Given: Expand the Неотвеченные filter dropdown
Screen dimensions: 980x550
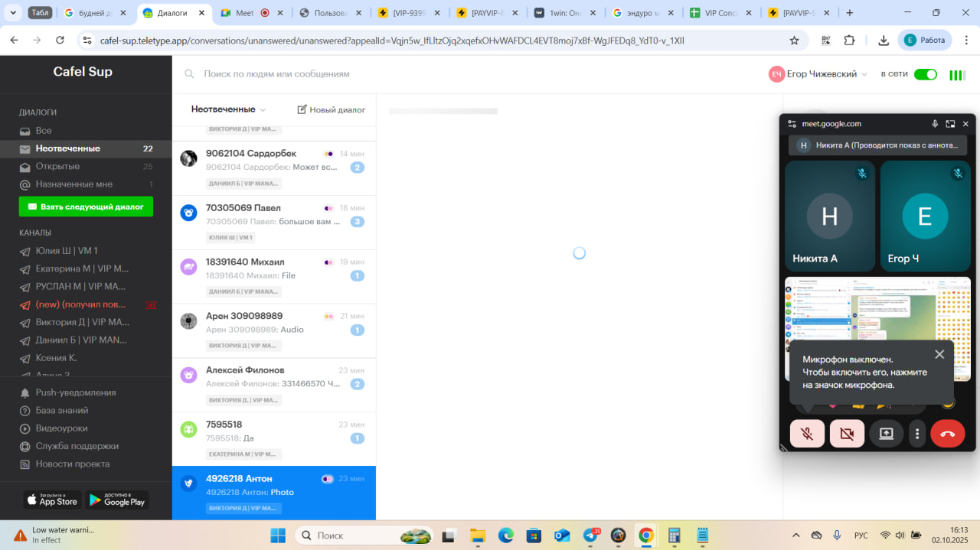Looking at the screenshot, I should click(228, 109).
